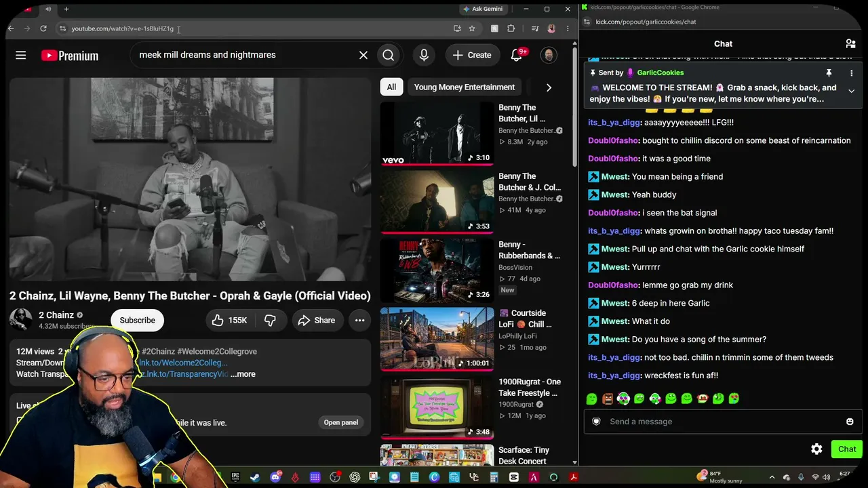Image resolution: width=868 pixels, height=488 pixels.
Task: Open the emote picker in chat input
Action: click(850, 422)
